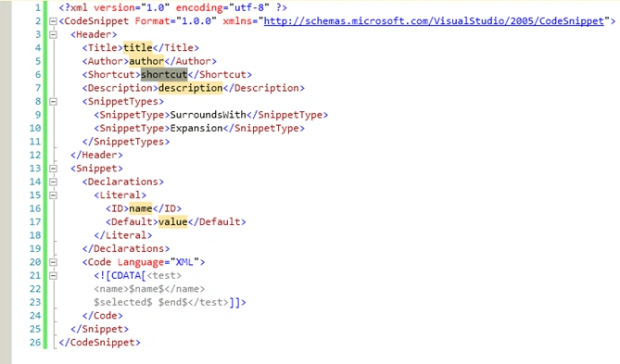The width and height of the screenshot is (620, 364).
Task: Collapse the Header element on line 3
Action: point(53,35)
